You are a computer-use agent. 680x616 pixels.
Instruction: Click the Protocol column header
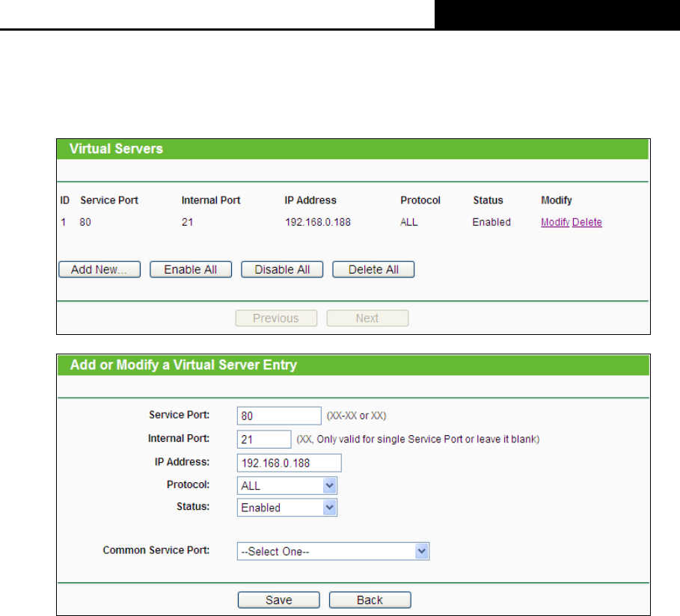[x=420, y=200]
